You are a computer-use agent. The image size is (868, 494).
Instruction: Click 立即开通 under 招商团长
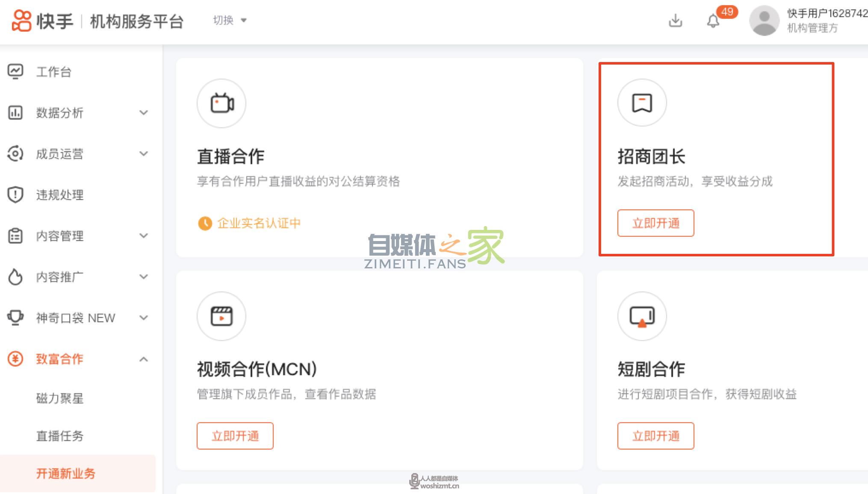(655, 223)
